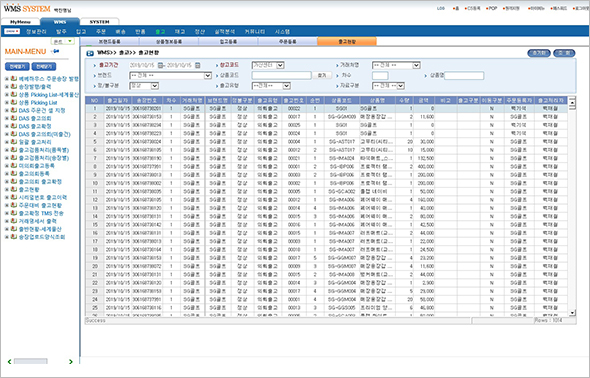Click the 132,500 amount cell in row 7
Screen dimensions: 590x378
(424, 158)
